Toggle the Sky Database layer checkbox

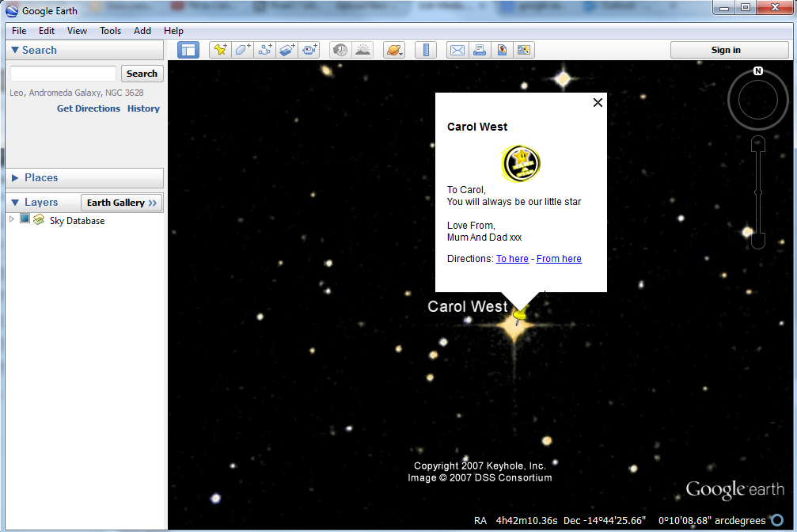click(x=25, y=218)
